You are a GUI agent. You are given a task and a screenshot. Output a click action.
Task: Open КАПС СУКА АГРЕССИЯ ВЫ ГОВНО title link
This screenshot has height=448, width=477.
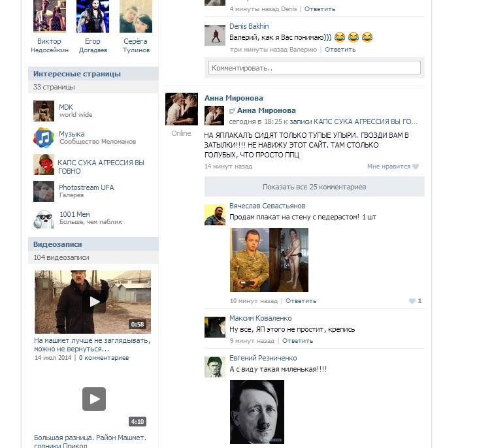click(101, 167)
